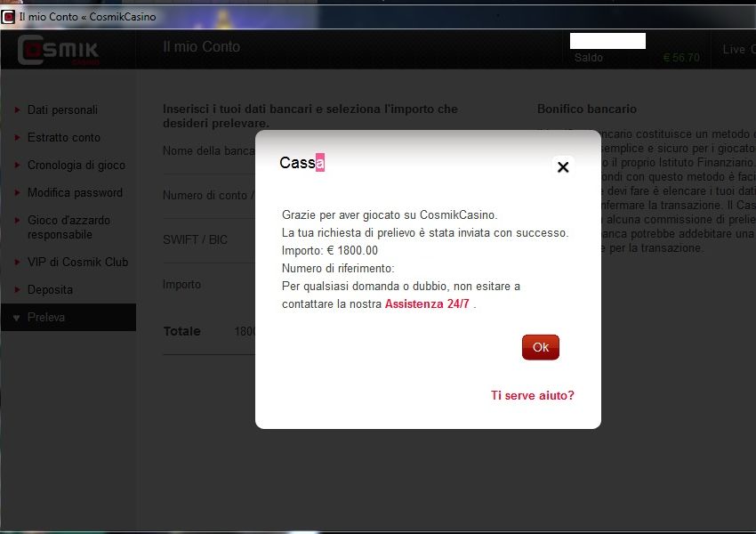
Task: Click the Cosmik logo in the header
Action: 60,50
